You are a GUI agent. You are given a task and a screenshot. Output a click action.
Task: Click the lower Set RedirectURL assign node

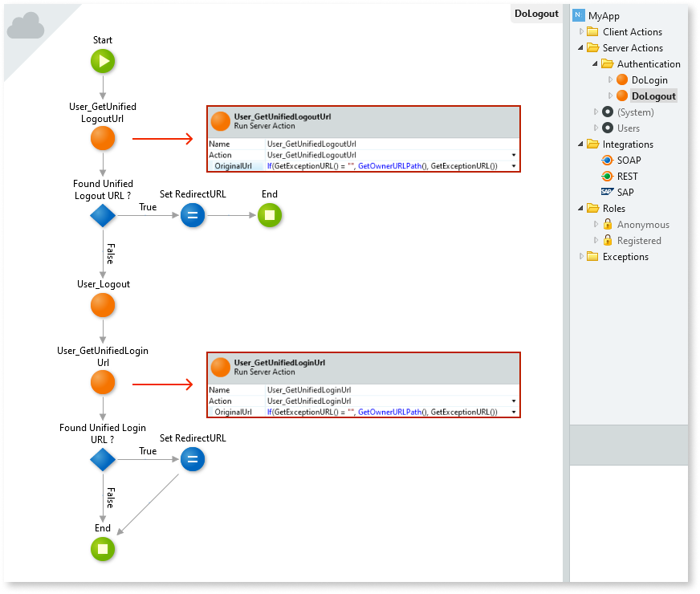pyautogui.click(x=193, y=459)
